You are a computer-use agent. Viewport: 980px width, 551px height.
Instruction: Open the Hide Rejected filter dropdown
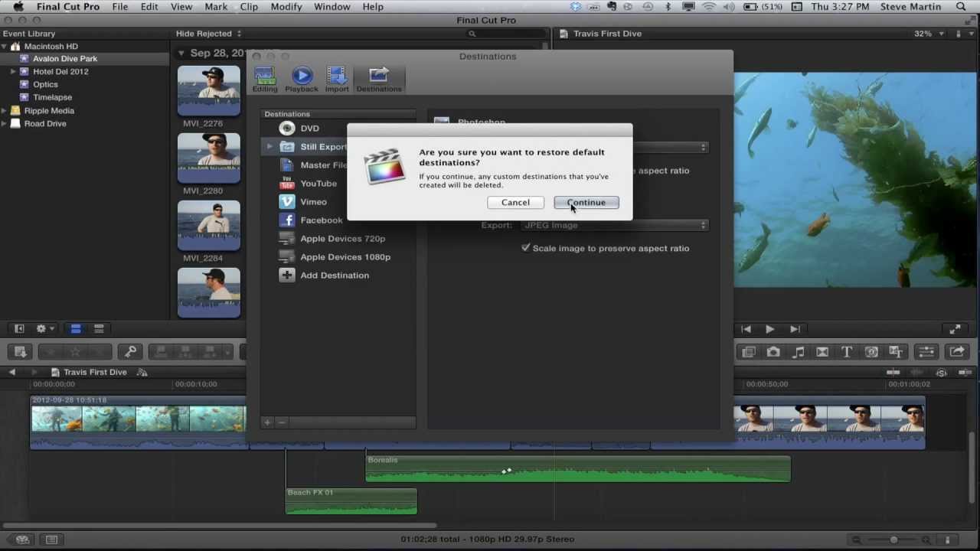208,34
